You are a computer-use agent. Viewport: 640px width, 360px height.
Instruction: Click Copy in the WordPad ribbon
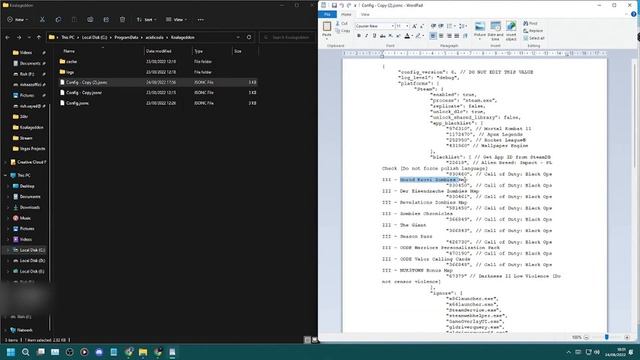[x=343, y=31]
